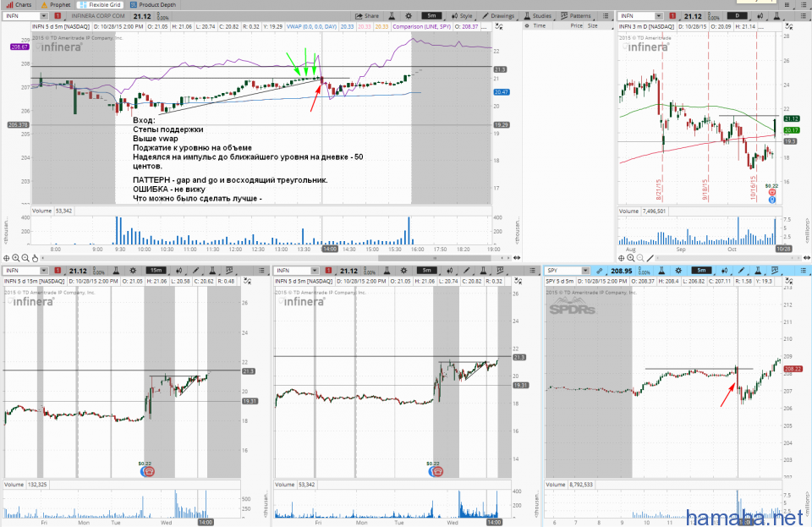812x527 pixels.
Task: Open symbol dropdown in 15m INFN chart
Action: click(43, 271)
